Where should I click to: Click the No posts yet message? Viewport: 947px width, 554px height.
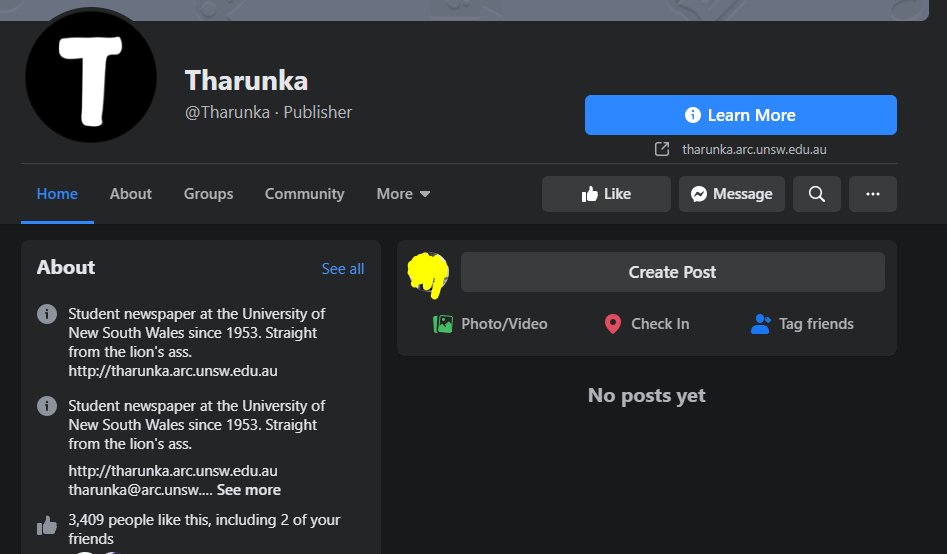point(646,395)
